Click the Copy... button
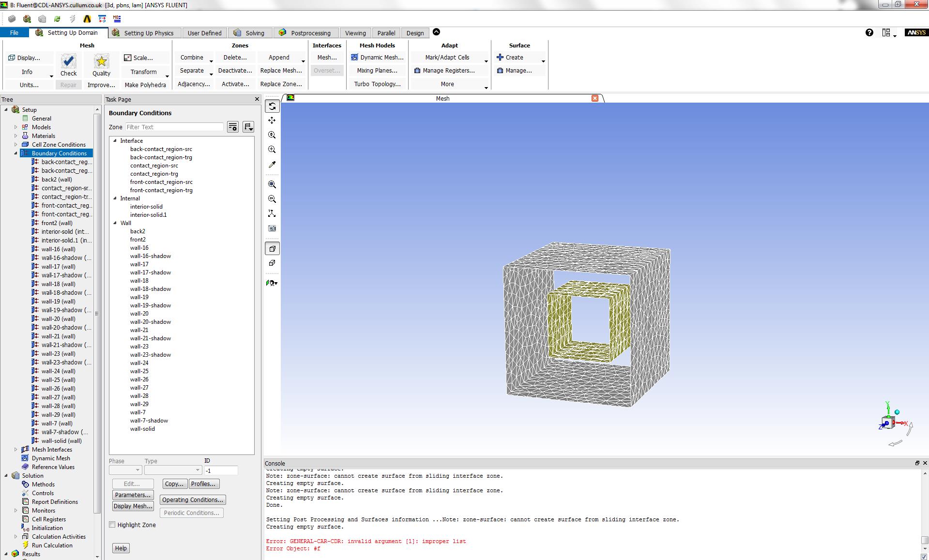929x560 pixels. pos(174,484)
